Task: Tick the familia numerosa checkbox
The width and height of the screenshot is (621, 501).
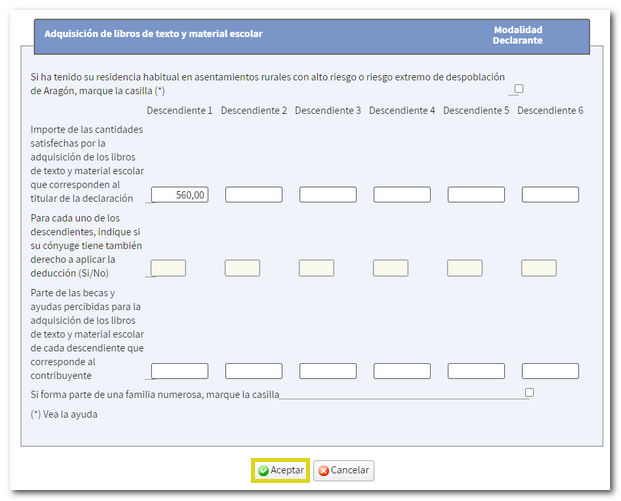Action: (529, 392)
